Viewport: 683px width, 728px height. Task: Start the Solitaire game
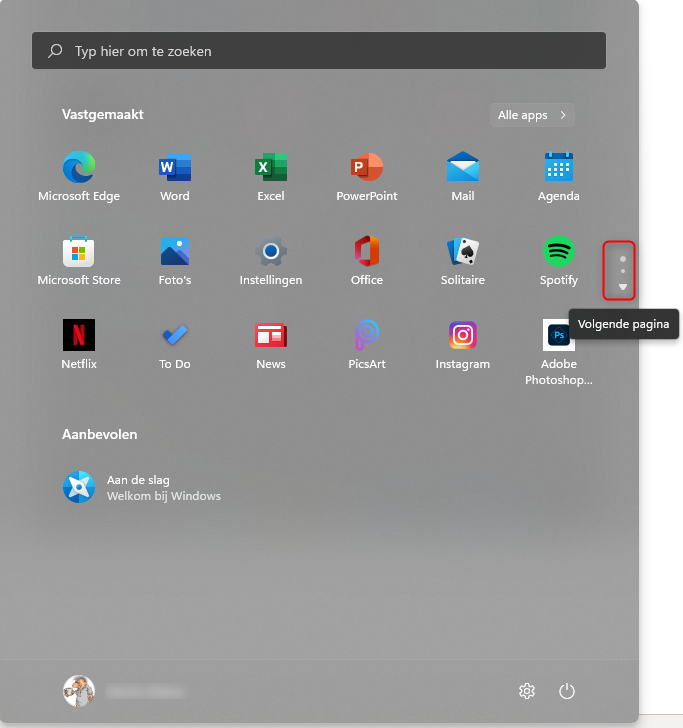(x=462, y=260)
